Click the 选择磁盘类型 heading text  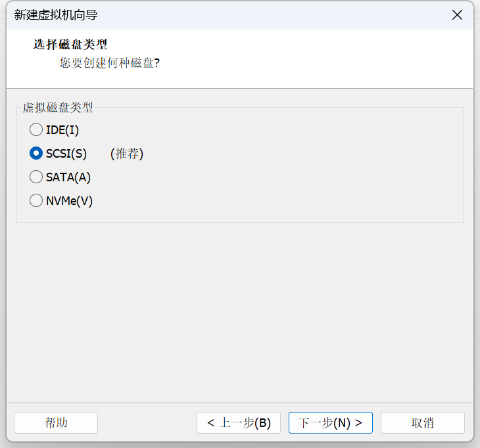(x=70, y=45)
